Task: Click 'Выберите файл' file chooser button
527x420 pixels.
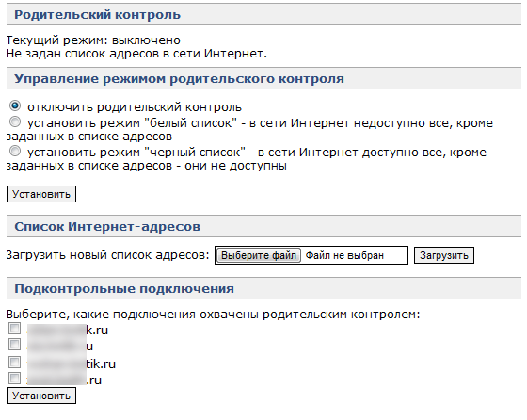Action: (259, 255)
